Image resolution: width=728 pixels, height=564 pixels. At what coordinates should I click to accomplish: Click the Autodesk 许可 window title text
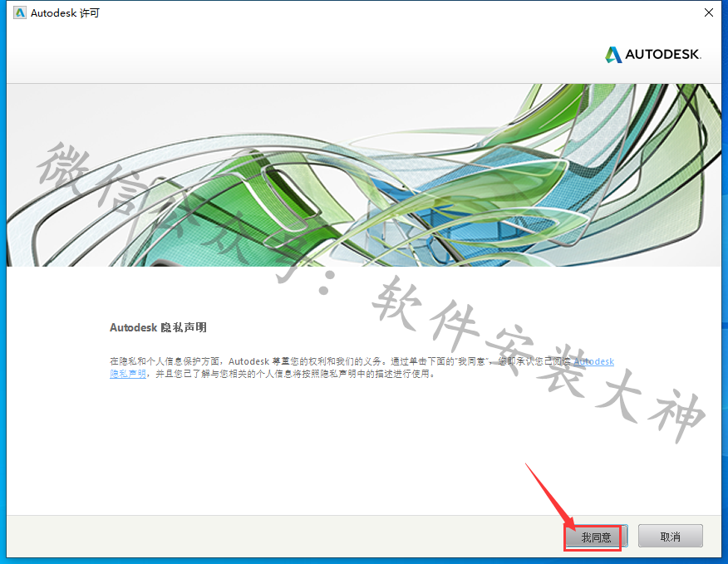point(65,13)
